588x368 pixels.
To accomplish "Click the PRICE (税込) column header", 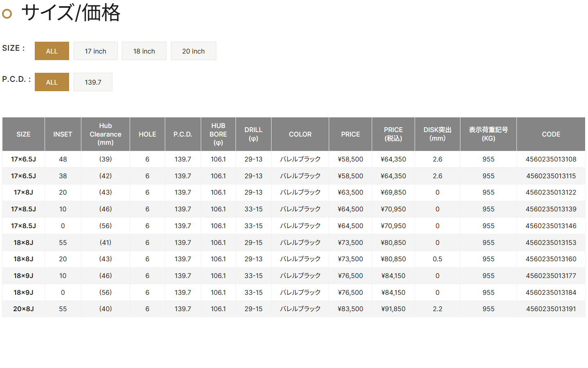I will tap(393, 134).
